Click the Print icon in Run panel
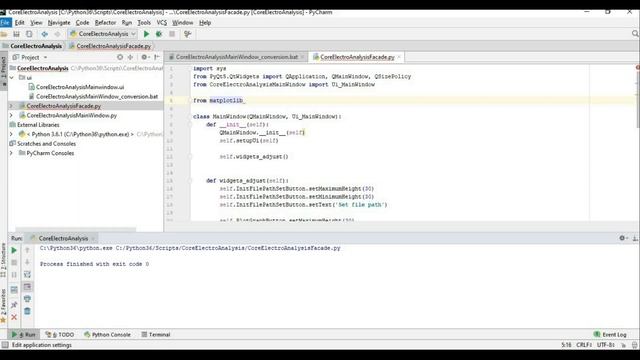This screenshot has height=360, width=640. point(27,299)
